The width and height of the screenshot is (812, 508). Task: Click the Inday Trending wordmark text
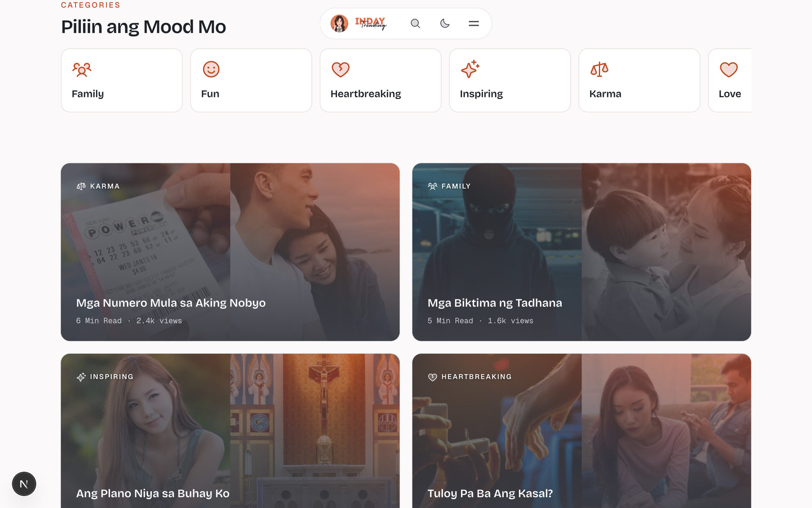tap(370, 23)
